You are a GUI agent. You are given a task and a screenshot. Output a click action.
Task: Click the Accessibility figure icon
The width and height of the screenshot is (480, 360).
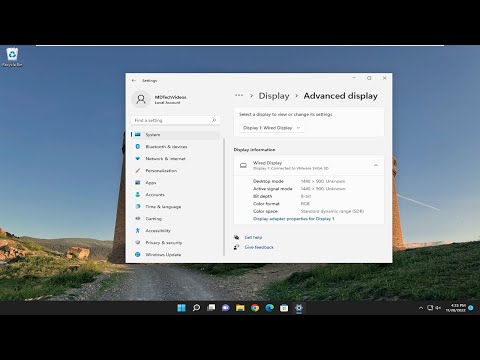[x=138, y=231]
